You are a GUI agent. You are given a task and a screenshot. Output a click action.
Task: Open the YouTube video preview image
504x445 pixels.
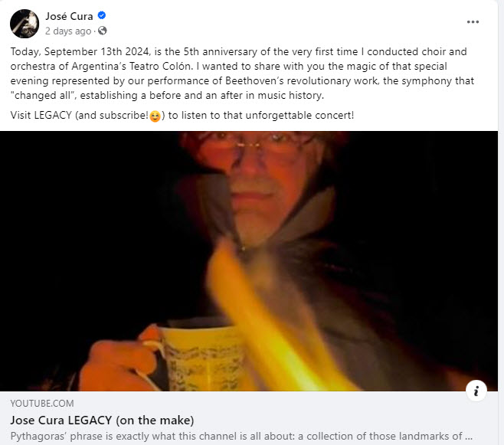pyautogui.click(x=249, y=261)
